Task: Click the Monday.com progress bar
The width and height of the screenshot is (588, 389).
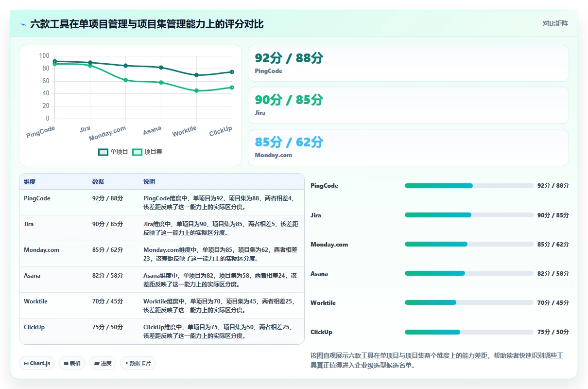Action: coord(469,244)
